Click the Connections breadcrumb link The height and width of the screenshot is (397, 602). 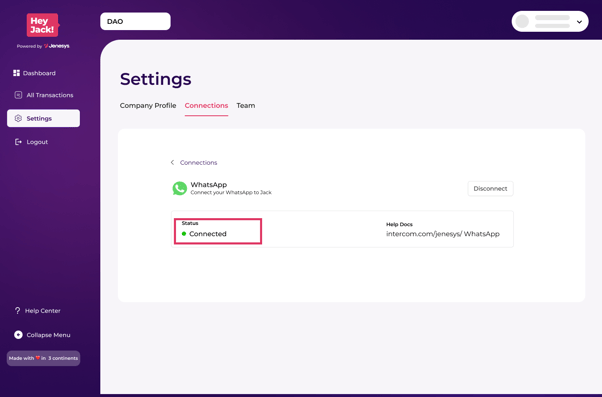pyautogui.click(x=198, y=162)
